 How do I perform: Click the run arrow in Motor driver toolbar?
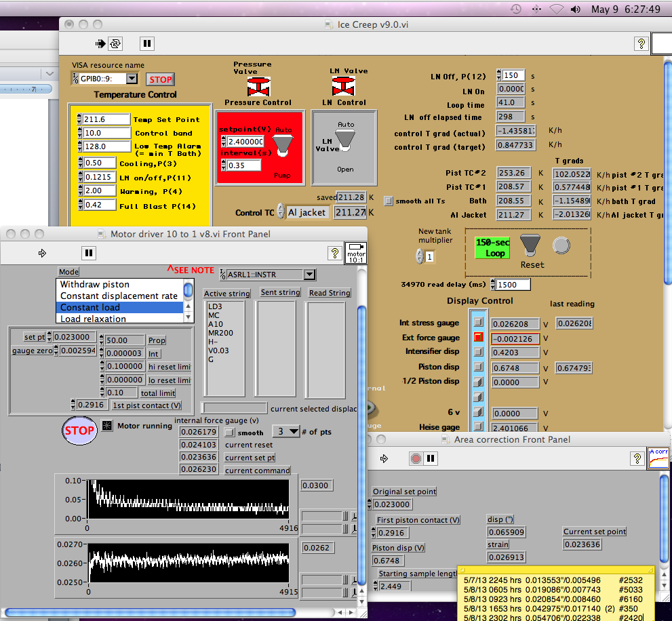42,253
